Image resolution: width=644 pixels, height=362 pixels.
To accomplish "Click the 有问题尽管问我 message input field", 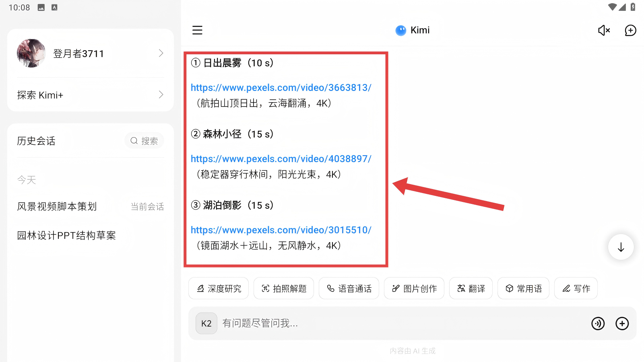I will click(x=402, y=323).
